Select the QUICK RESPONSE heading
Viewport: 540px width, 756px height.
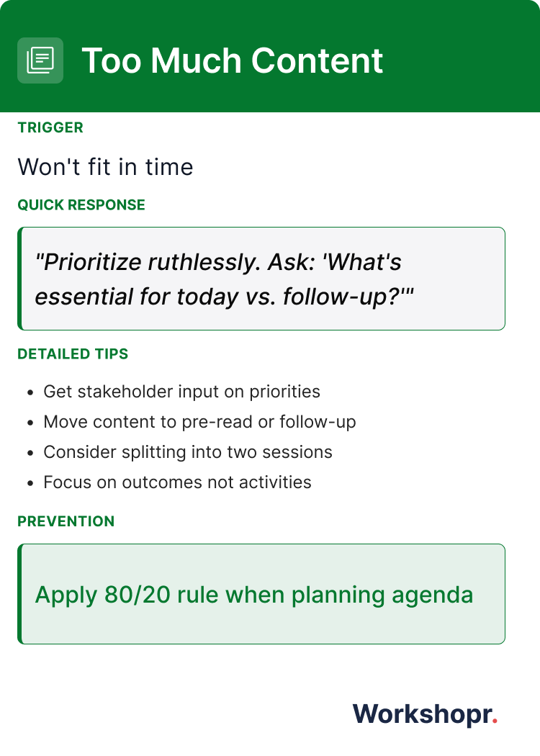pos(81,205)
